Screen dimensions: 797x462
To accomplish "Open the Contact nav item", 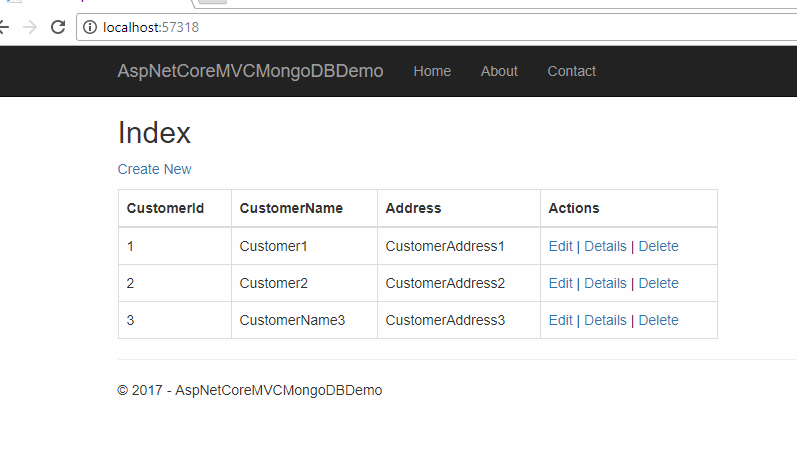I will (571, 71).
